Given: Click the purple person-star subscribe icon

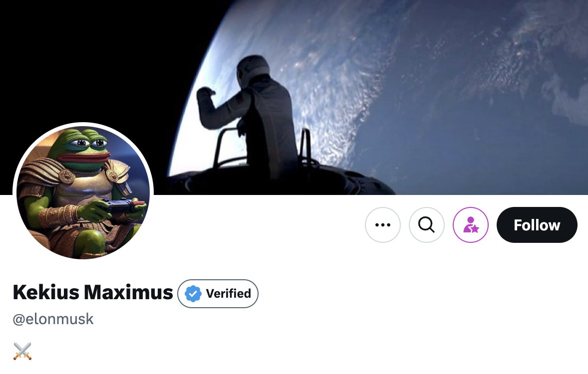Looking at the screenshot, I should pos(471,225).
